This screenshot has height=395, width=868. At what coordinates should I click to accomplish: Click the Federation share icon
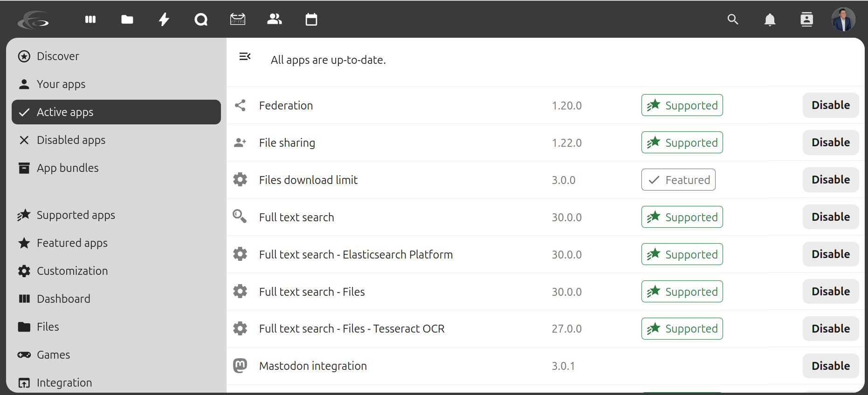click(x=240, y=105)
